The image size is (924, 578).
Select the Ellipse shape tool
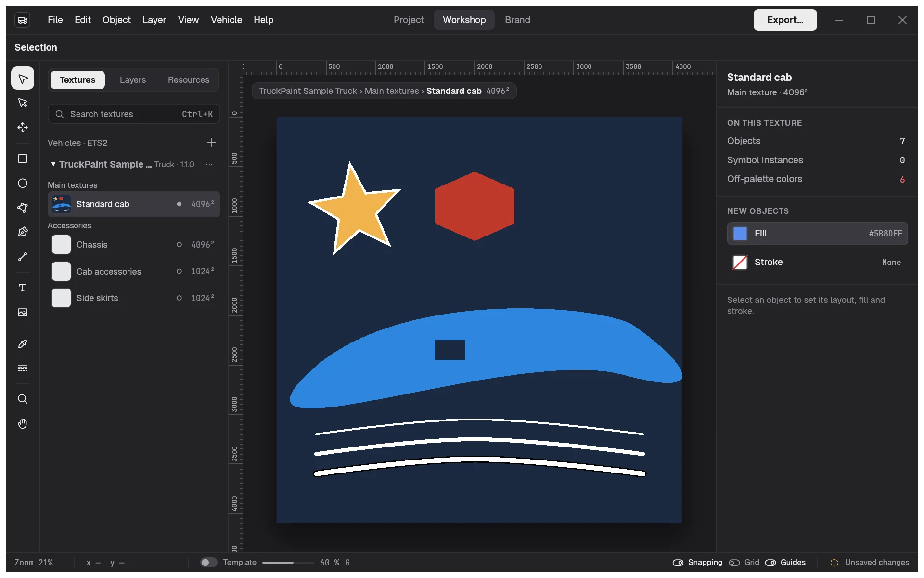tap(23, 183)
